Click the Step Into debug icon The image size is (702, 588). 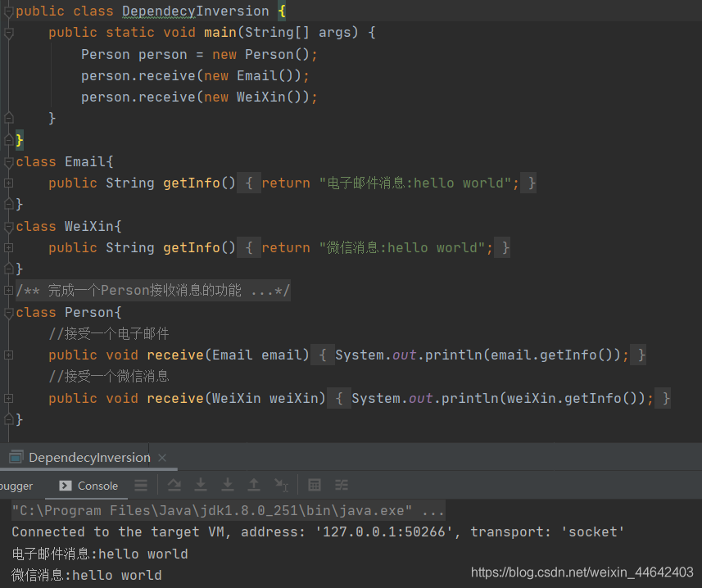[201, 485]
